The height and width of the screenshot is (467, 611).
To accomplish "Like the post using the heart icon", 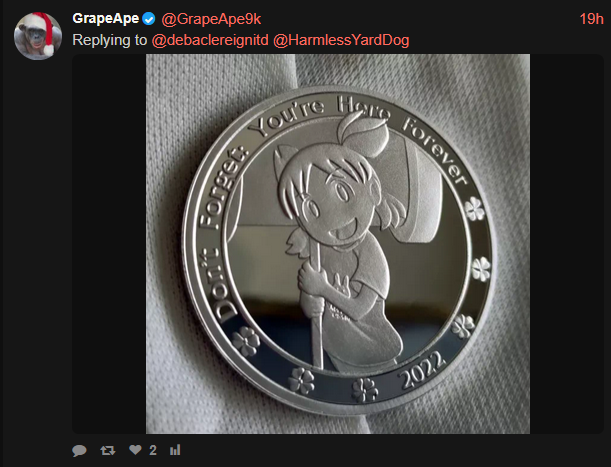I will (x=135, y=450).
